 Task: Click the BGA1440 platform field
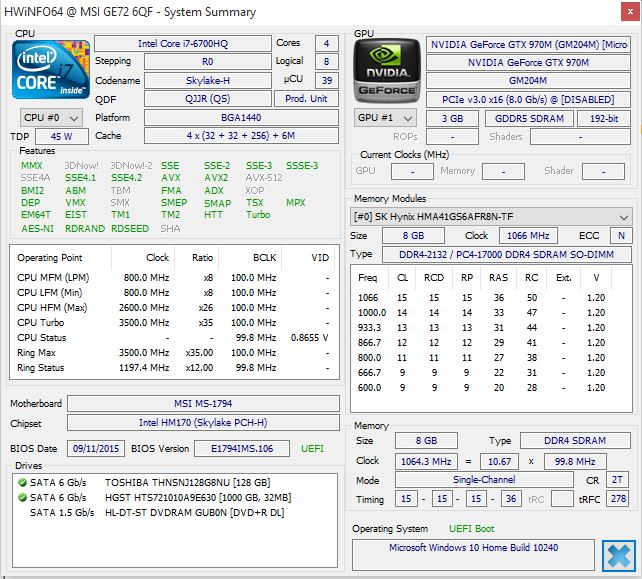241,118
